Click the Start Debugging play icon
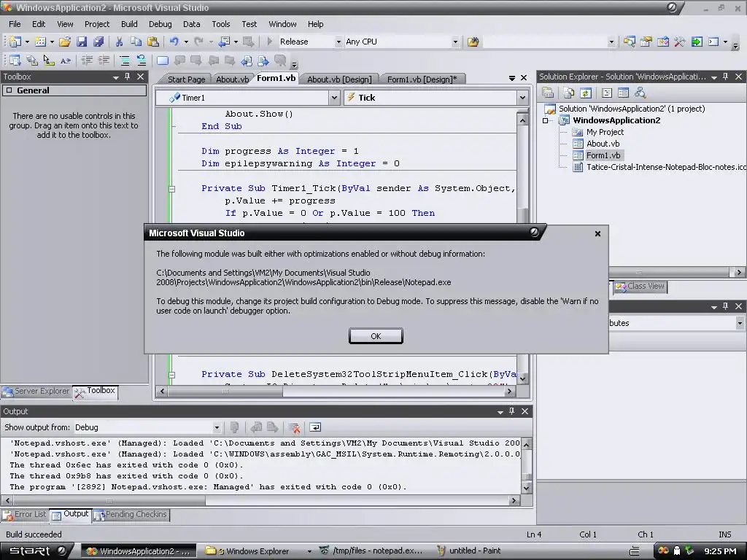 pyautogui.click(x=269, y=42)
